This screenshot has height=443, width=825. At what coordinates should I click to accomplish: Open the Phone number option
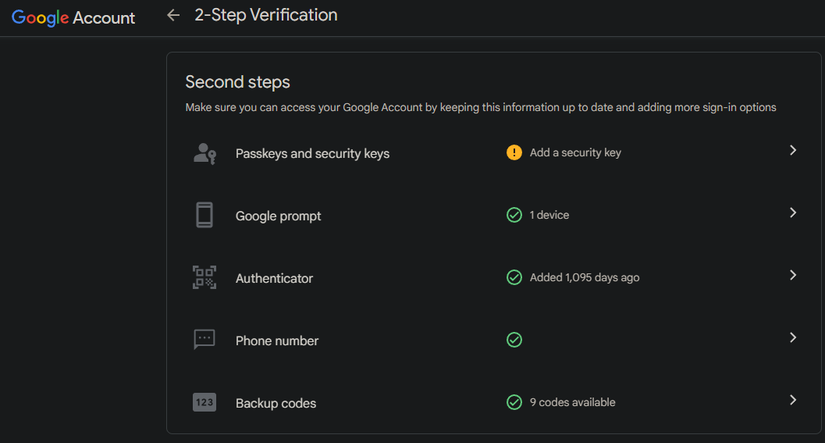(277, 341)
